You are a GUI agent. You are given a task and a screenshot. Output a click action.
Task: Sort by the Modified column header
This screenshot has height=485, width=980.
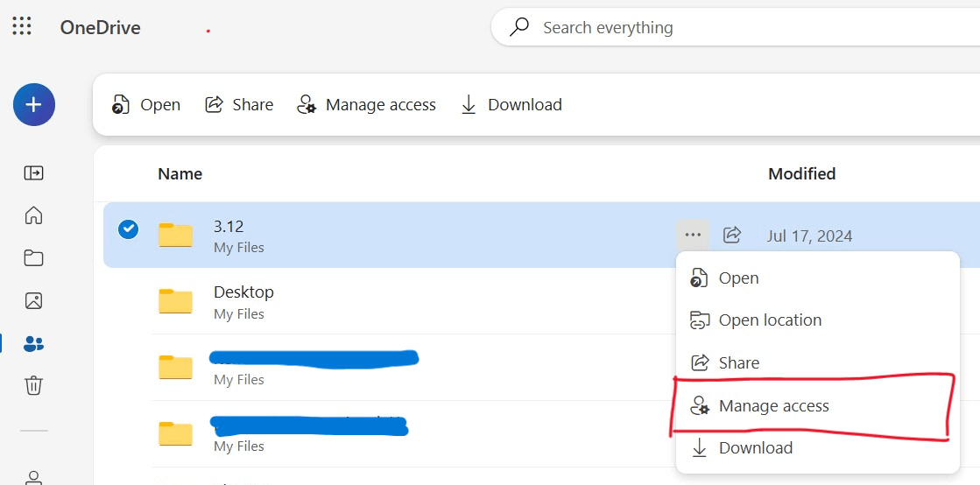tap(802, 173)
